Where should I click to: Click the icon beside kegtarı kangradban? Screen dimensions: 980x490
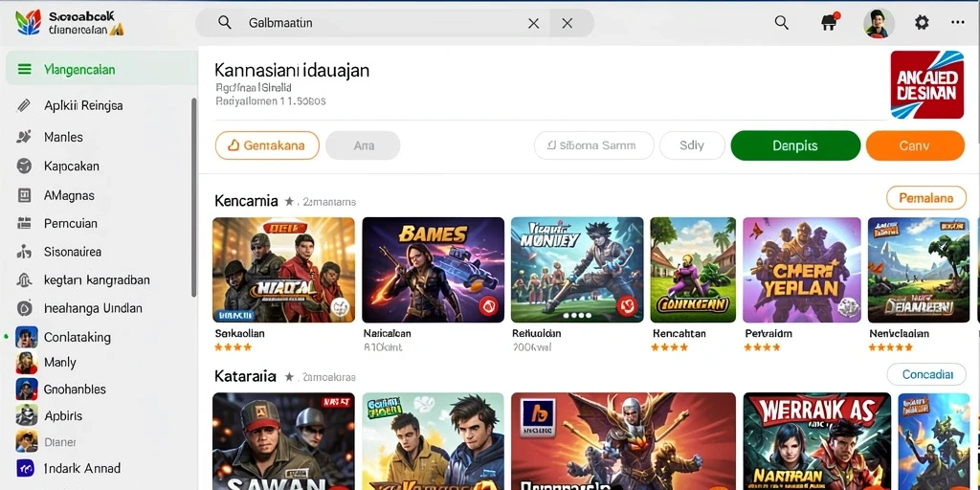click(x=24, y=279)
